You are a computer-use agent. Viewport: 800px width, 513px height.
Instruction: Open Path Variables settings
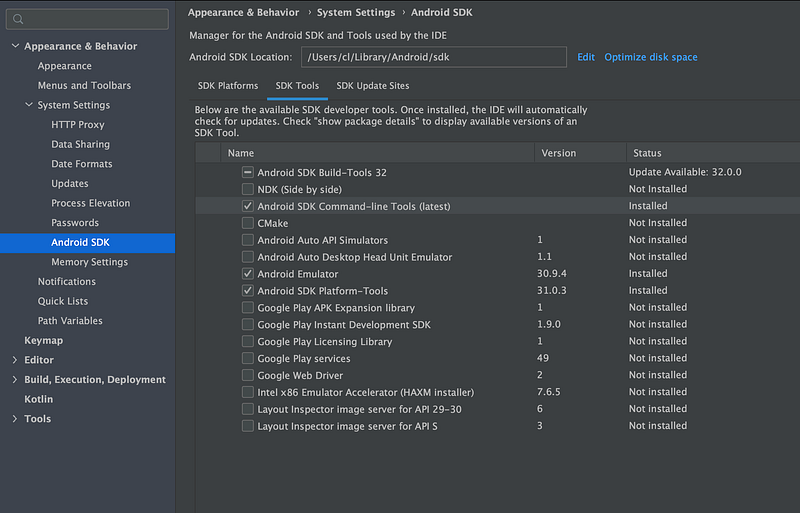point(70,321)
